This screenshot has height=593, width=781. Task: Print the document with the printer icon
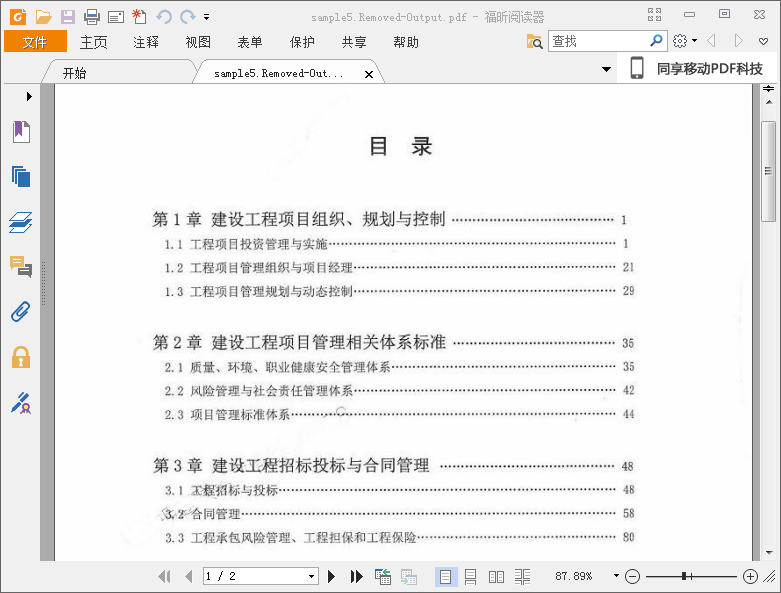click(92, 17)
